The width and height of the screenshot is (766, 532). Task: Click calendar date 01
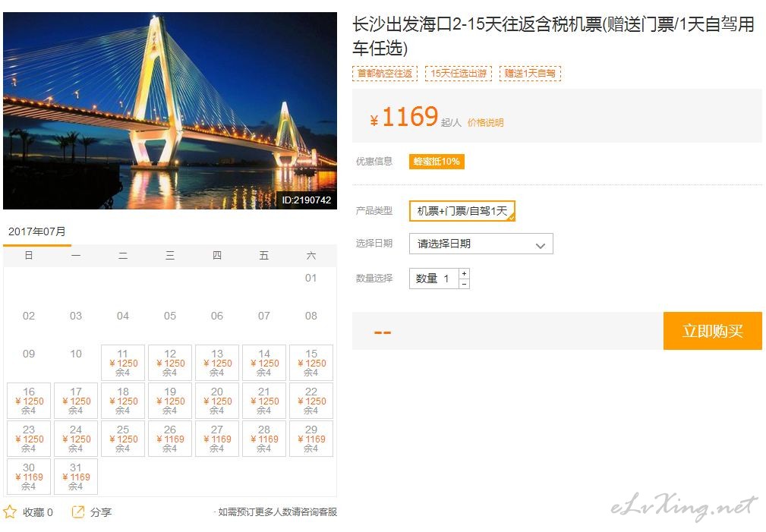[x=310, y=278]
